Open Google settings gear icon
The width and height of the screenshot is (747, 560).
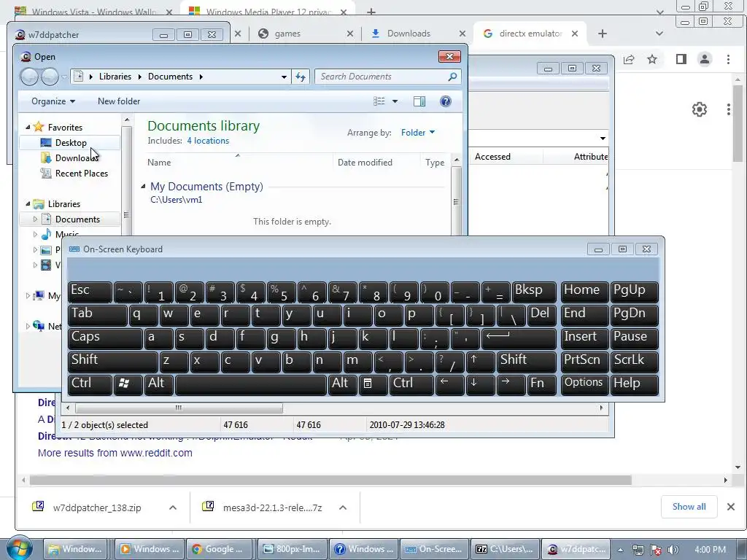coord(700,109)
